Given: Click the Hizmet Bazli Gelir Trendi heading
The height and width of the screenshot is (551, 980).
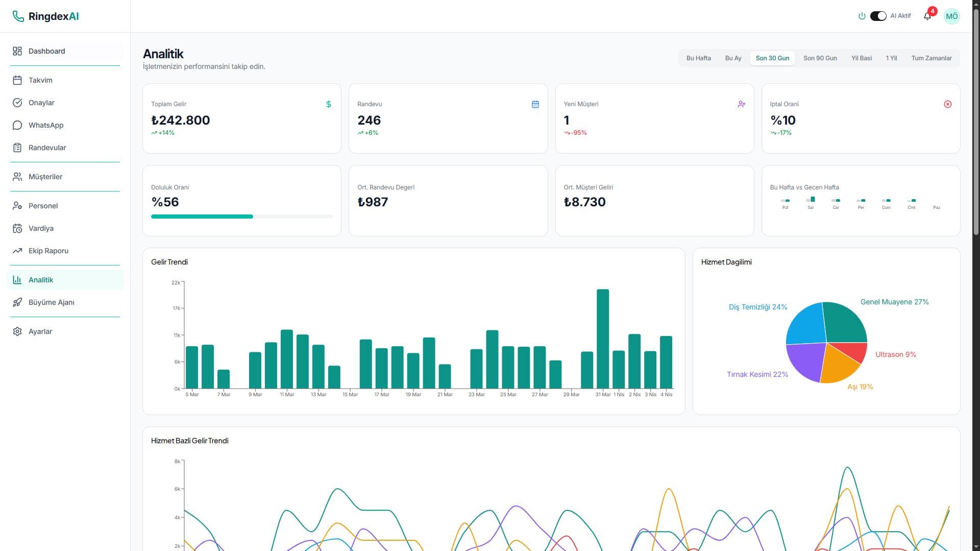Looking at the screenshot, I should (x=190, y=441).
